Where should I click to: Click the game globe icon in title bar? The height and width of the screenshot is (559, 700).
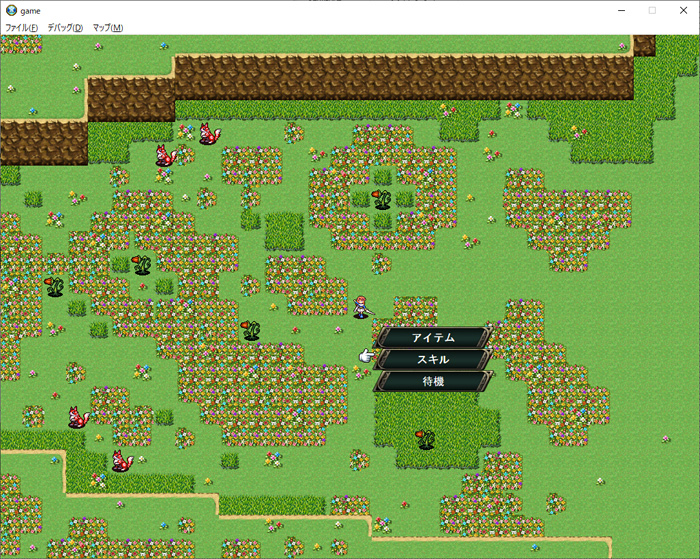point(11,10)
